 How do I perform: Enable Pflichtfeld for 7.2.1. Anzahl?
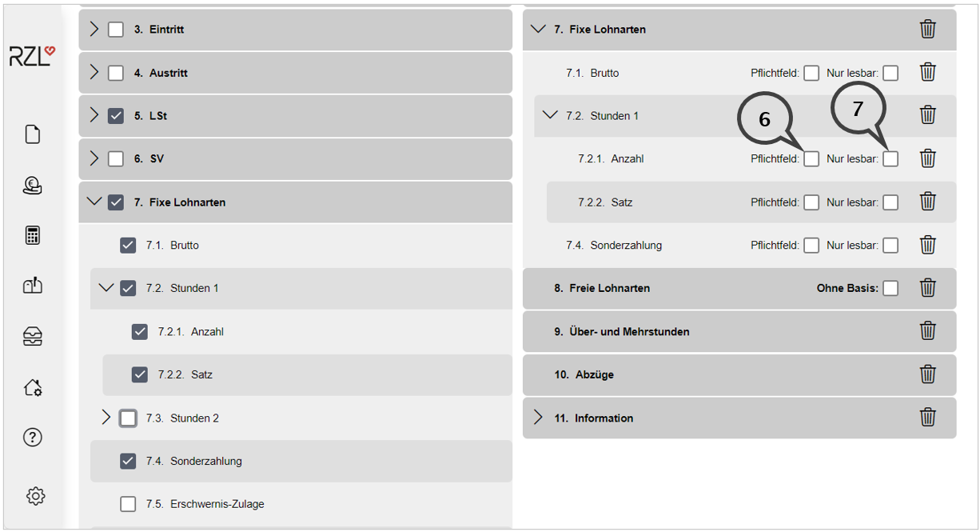click(x=811, y=159)
